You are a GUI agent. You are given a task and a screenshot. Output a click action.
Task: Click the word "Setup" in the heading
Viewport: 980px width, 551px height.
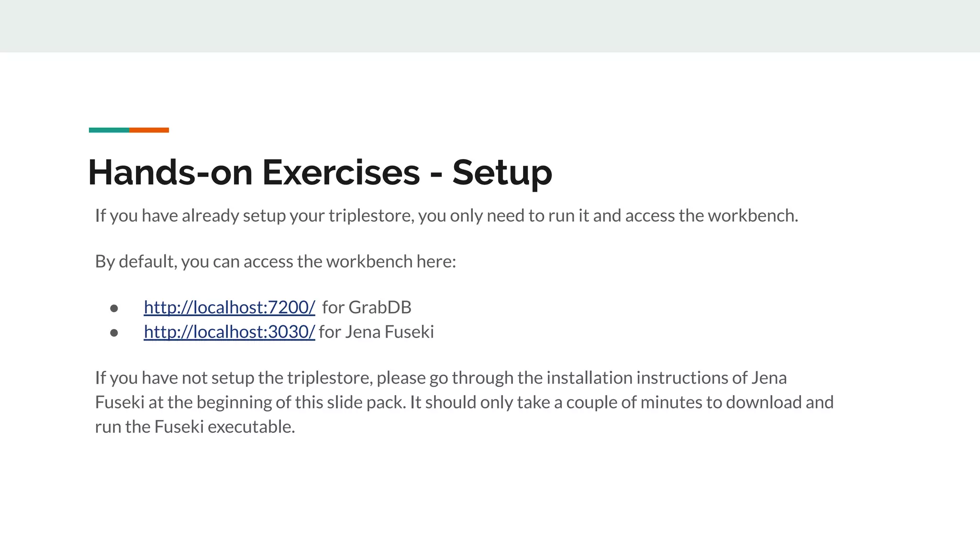pos(502,172)
